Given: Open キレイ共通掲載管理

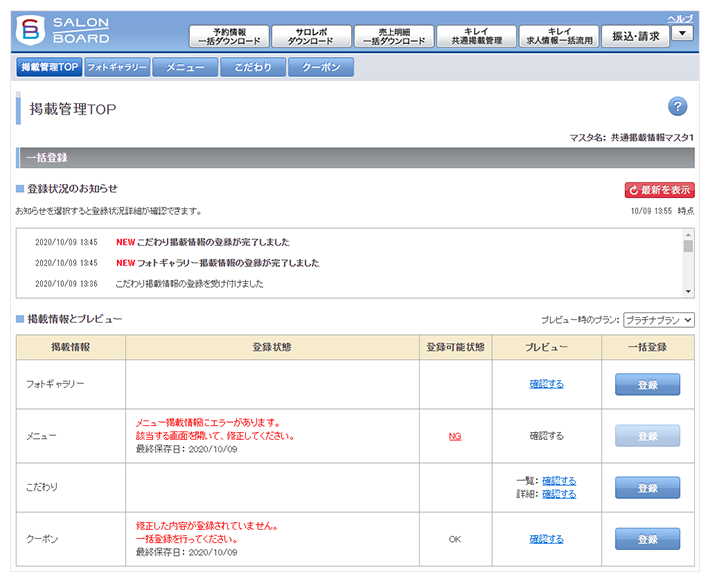Looking at the screenshot, I should coord(476,37).
